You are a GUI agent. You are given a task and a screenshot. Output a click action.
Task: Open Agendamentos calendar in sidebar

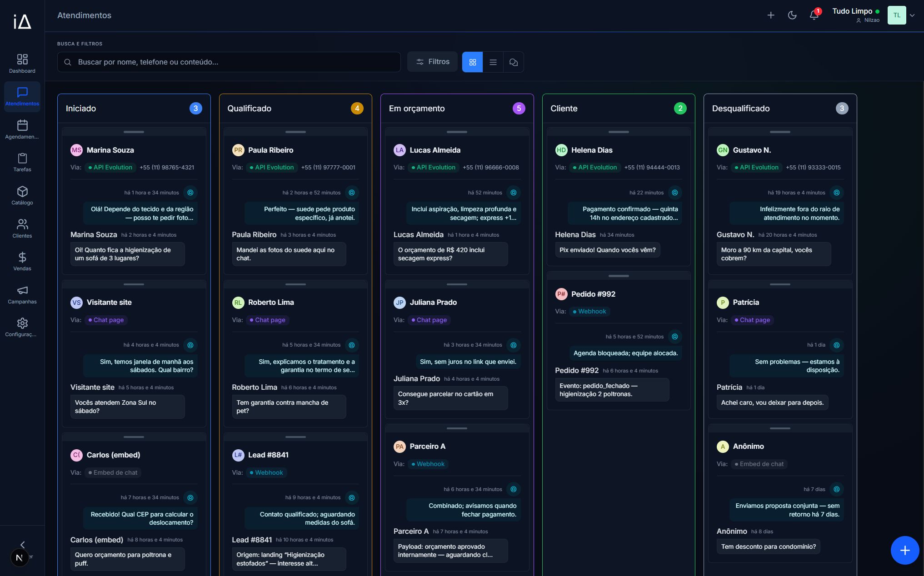click(22, 129)
